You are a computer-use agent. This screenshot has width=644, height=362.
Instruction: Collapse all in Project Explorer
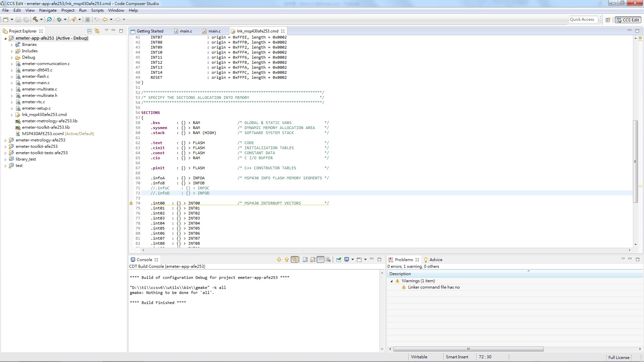tap(89, 31)
